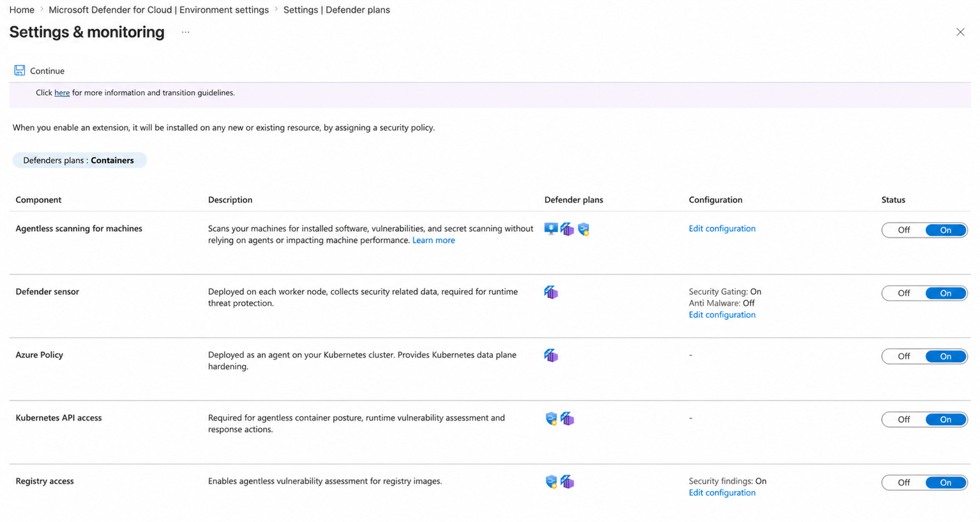This screenshot has width=980, height=522.
Task: Set Agentless scanning for machines to On
Action: (x=946, y=230)
